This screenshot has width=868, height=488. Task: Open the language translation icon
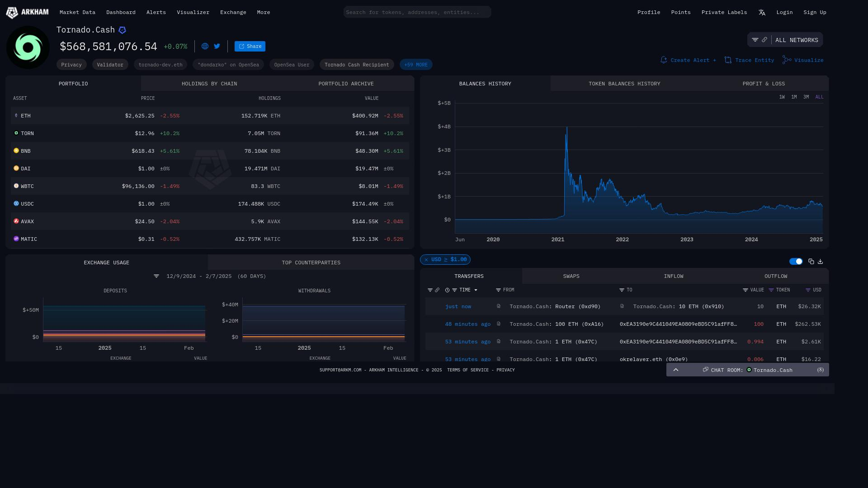click(x=762, y=13)
